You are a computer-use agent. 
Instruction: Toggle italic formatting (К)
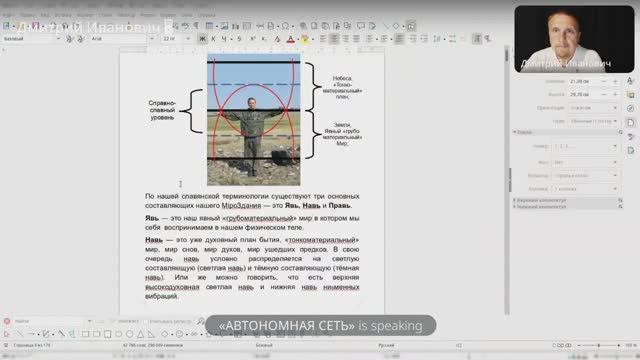click(213, 39)
